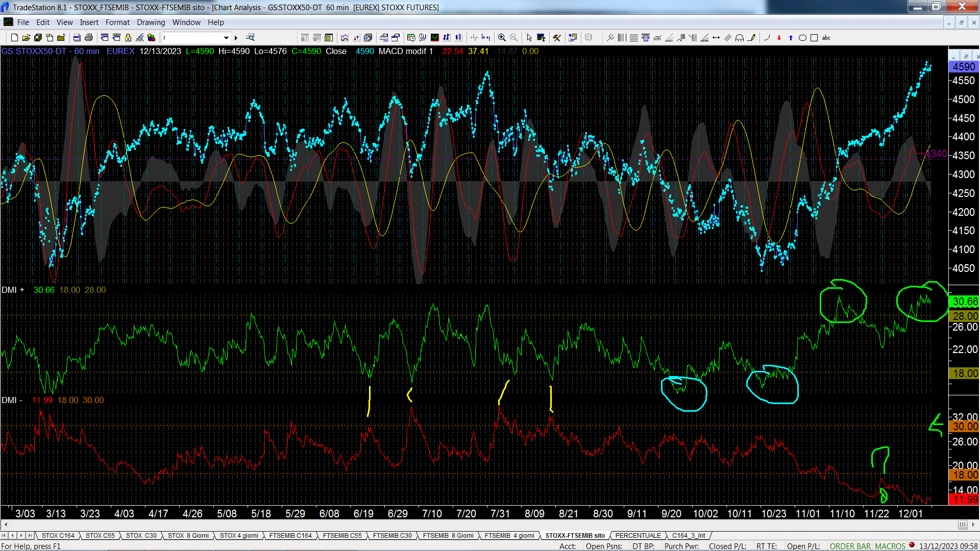Click the run arrow beside command line

pyautogui.click(x=236, y=38)
